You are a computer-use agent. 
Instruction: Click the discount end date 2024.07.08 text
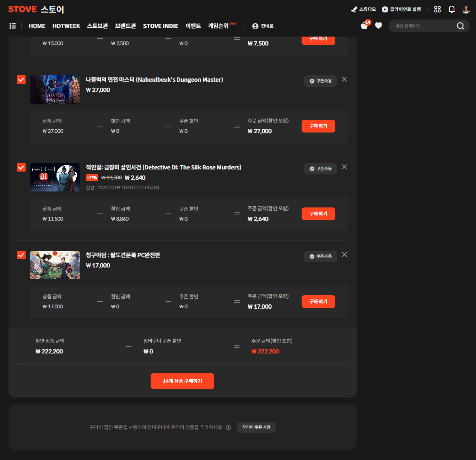click(x=123, y=188)
